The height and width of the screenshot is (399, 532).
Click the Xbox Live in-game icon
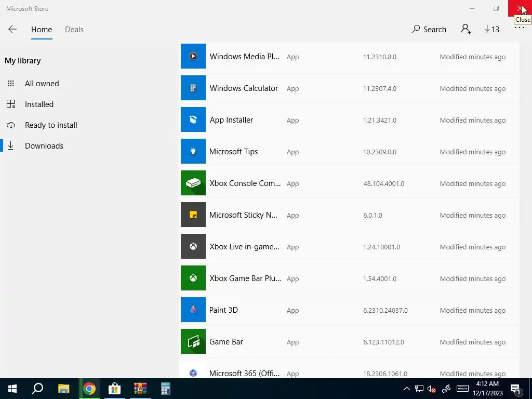pos(193,246)
